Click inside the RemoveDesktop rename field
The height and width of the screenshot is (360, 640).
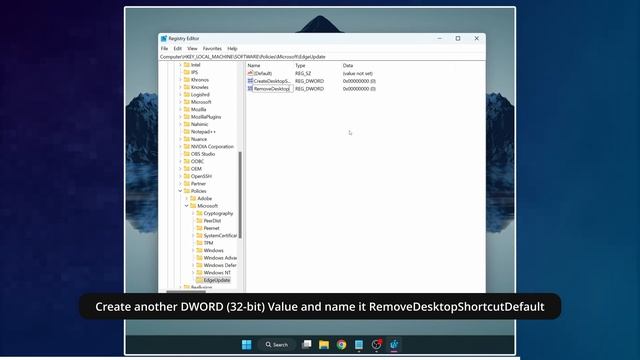point(272,89)
